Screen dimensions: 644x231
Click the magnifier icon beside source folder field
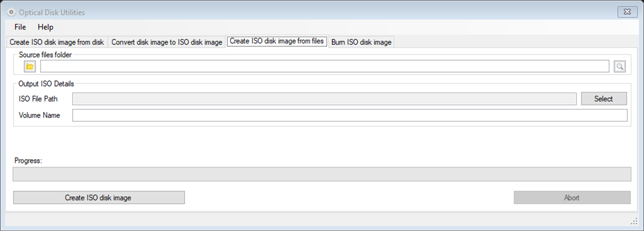pos(620,66)
